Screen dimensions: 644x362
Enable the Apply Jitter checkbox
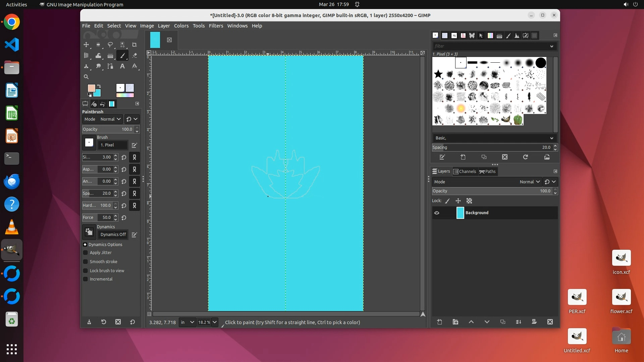[86, 253]
